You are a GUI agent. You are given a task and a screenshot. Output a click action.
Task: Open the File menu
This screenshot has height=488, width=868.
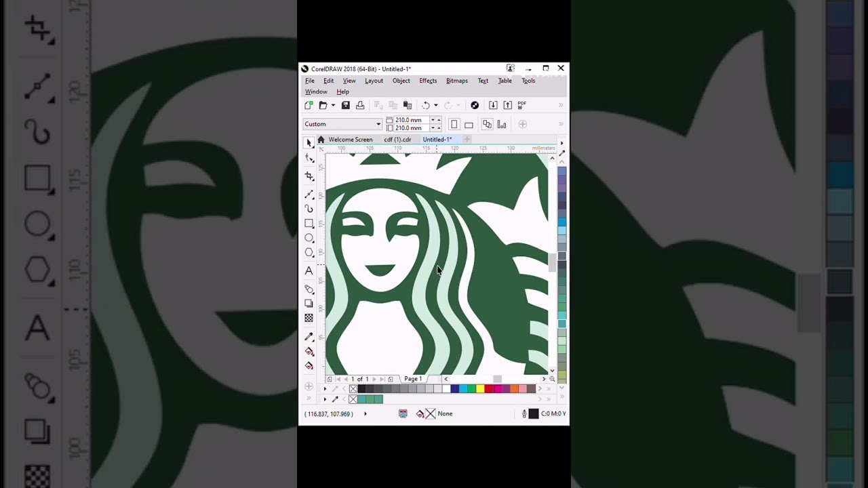309,81
